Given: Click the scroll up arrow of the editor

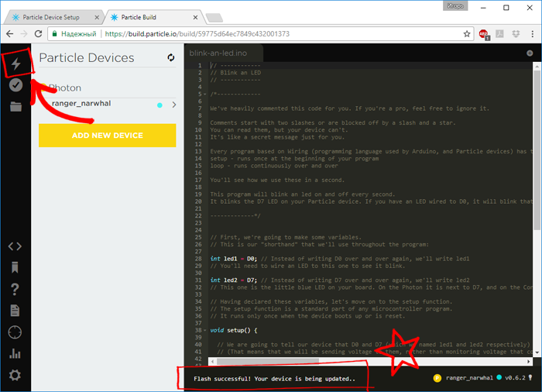Looking at the screenshot, I should 537,66.
